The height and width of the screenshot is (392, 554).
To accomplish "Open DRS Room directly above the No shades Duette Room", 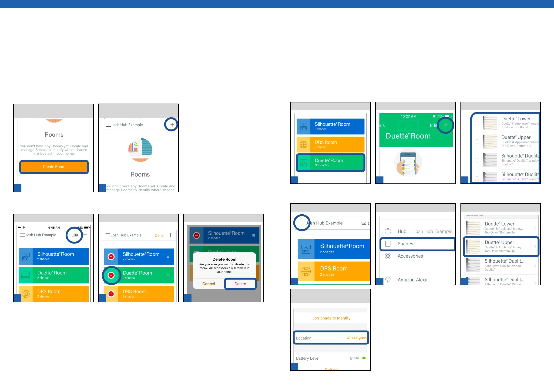I will pyautogui.click(x=331, y=145).
